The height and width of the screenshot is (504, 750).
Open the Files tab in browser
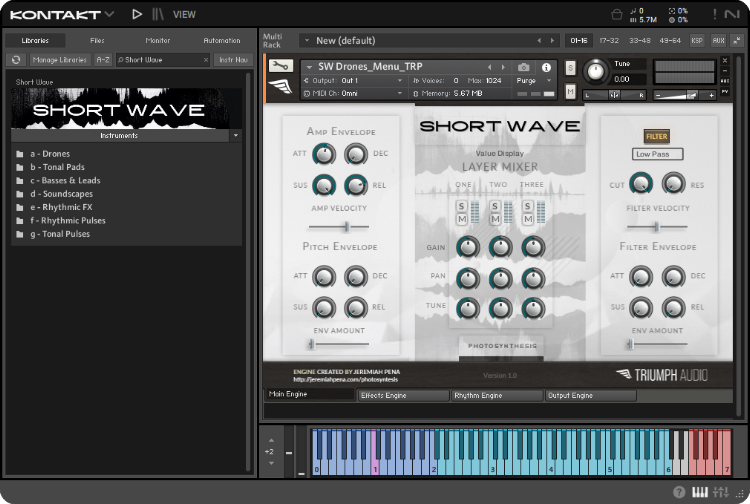(x=97, y=40)
